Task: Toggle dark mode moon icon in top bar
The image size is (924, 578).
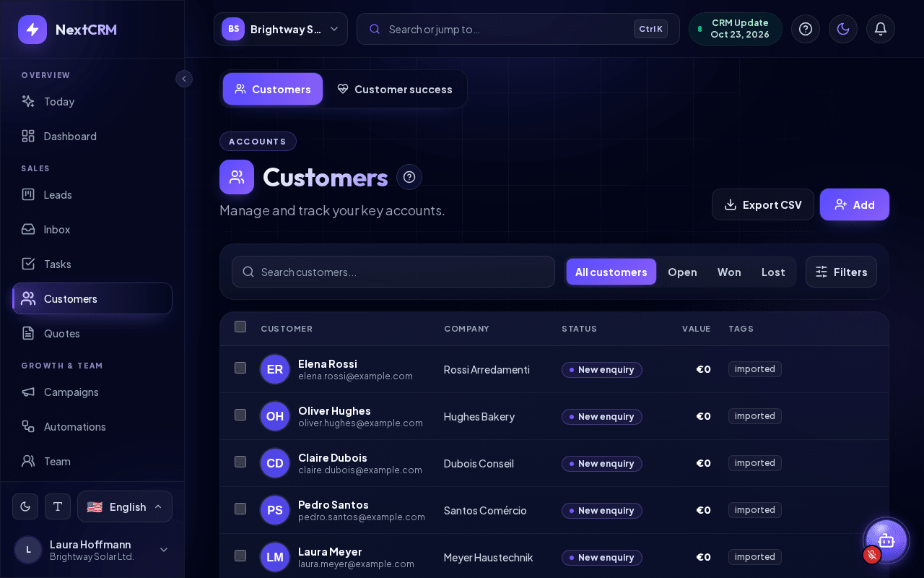Action: (x=843, y=29)
